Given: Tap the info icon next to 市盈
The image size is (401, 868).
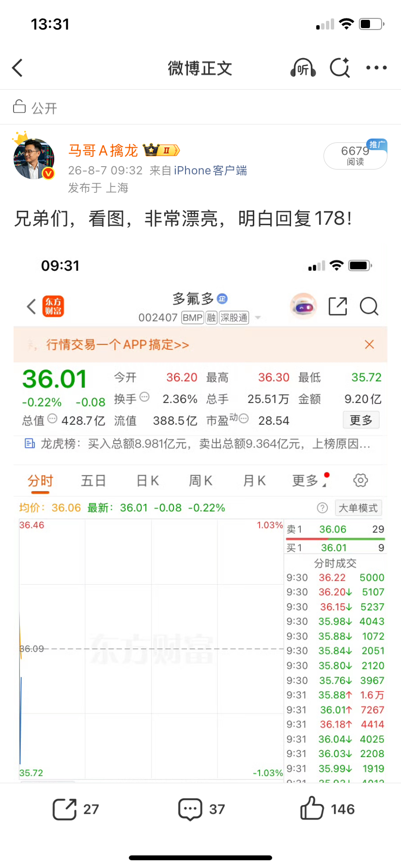Looking at the screenshot, I should pyautogui.click(x=244, y=418).
